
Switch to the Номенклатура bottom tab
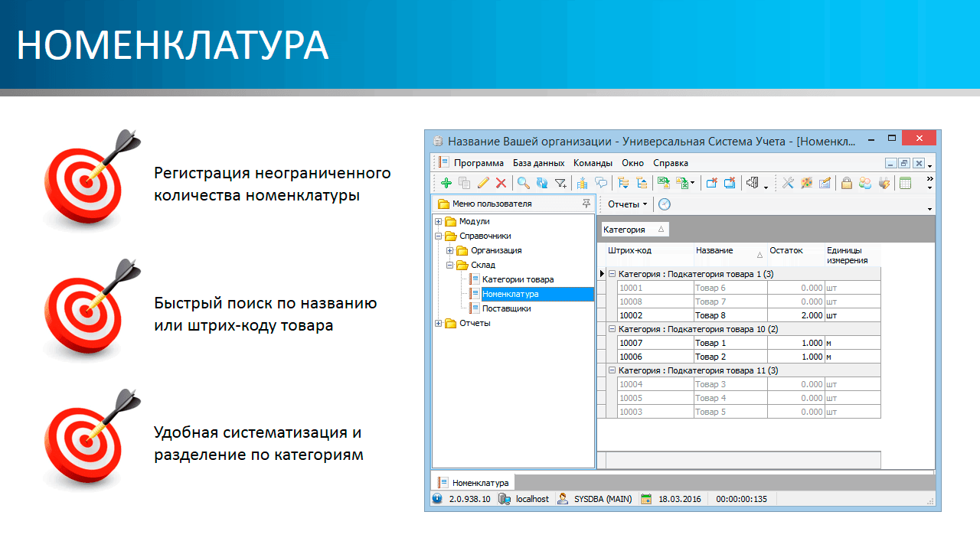point(474,483)
